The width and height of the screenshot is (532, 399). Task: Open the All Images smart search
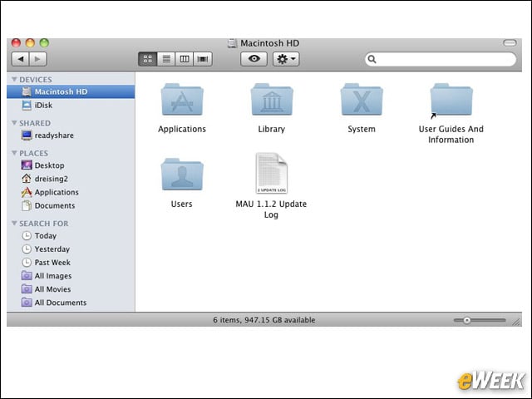point(71,276)
